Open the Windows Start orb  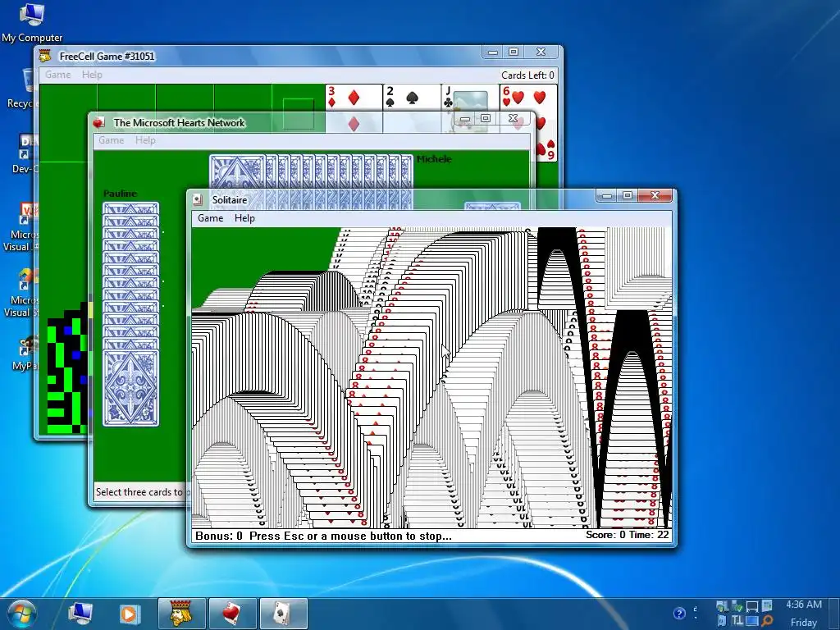21,614
